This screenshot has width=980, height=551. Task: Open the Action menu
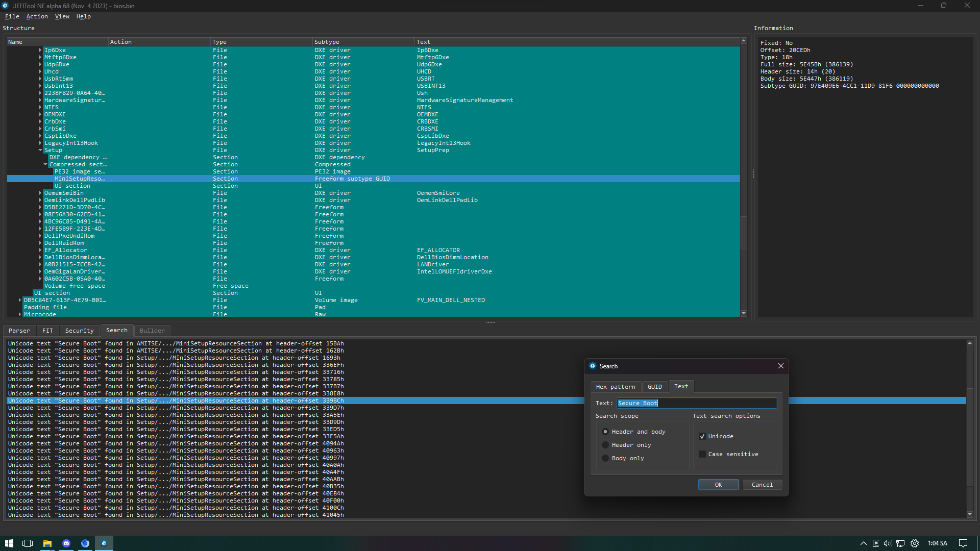[37, 16]
